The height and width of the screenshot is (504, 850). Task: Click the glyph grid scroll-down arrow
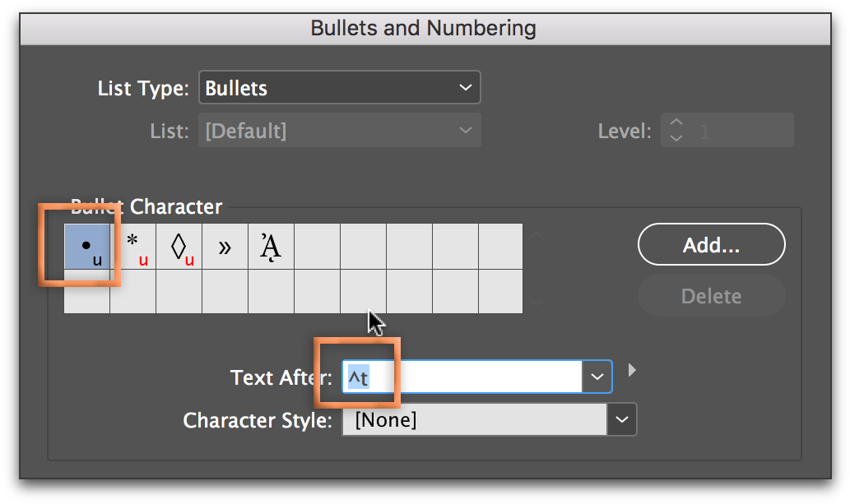coord(536,303)
